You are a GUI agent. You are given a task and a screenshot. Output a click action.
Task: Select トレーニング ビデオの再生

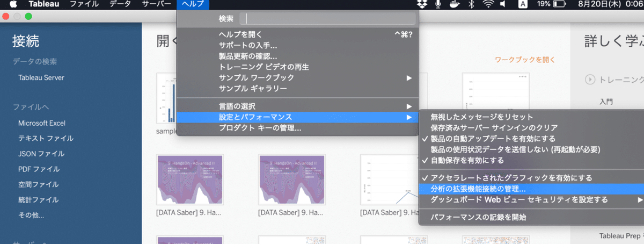tap(297, 67)
